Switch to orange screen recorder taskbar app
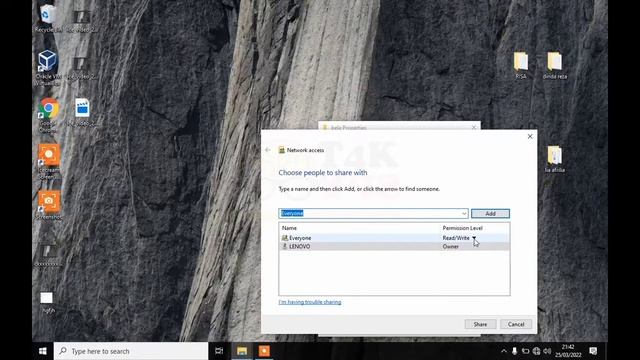The image size is (640, 360). [x=264, y=351]
